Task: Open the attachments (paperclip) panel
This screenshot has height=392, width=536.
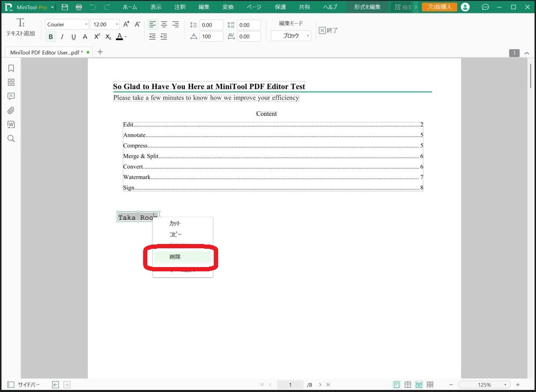Action: [x=11, y=110]
